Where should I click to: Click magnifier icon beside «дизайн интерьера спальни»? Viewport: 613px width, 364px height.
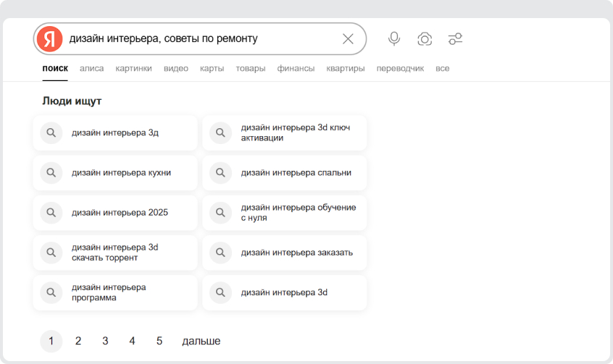[220, 173]
